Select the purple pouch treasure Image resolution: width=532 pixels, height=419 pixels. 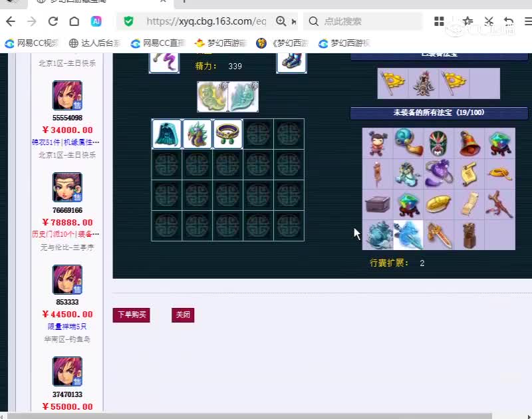click(x=439, y=174)
